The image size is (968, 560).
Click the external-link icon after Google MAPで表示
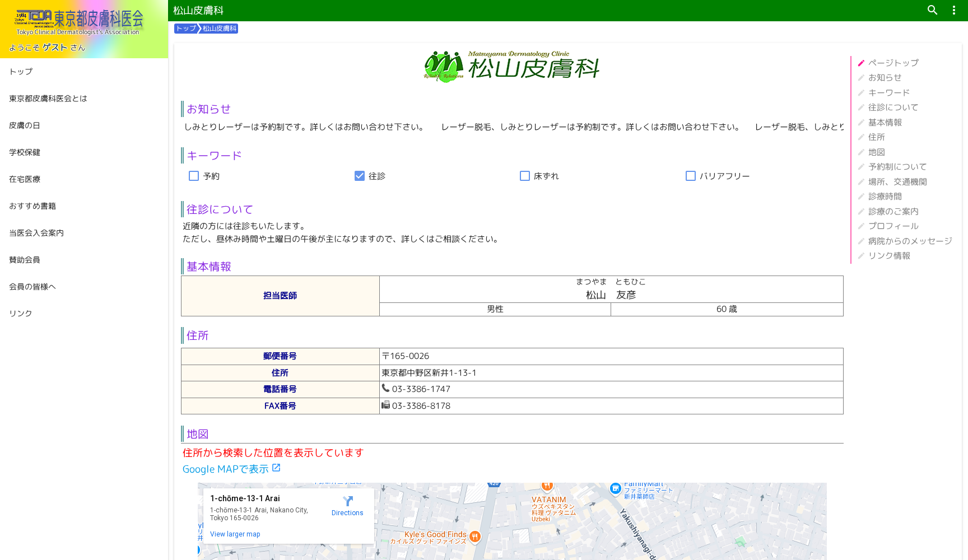coord(276,467)
